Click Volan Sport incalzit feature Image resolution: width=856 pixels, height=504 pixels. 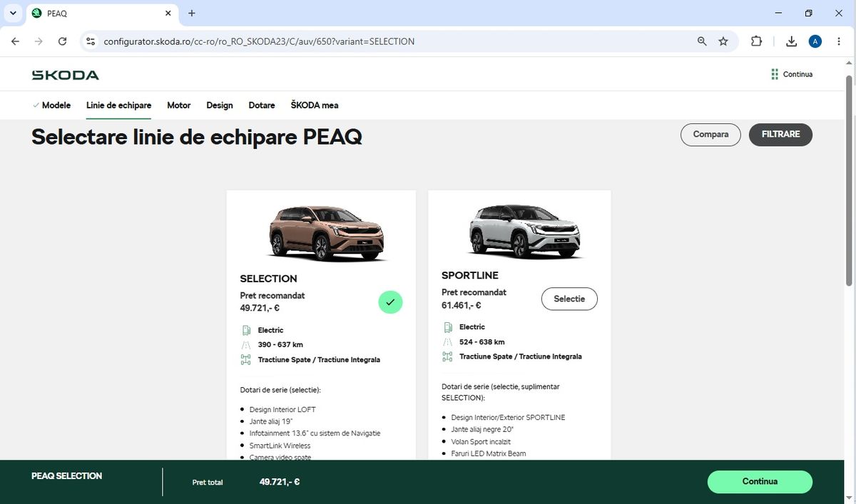coord(481,442)
